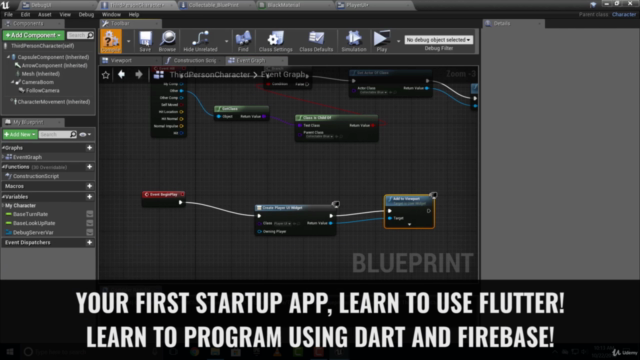The height and width of the screenshot is (360, 640).
Task: Click the Play icon in the toolbar
Action: (382, 41)
